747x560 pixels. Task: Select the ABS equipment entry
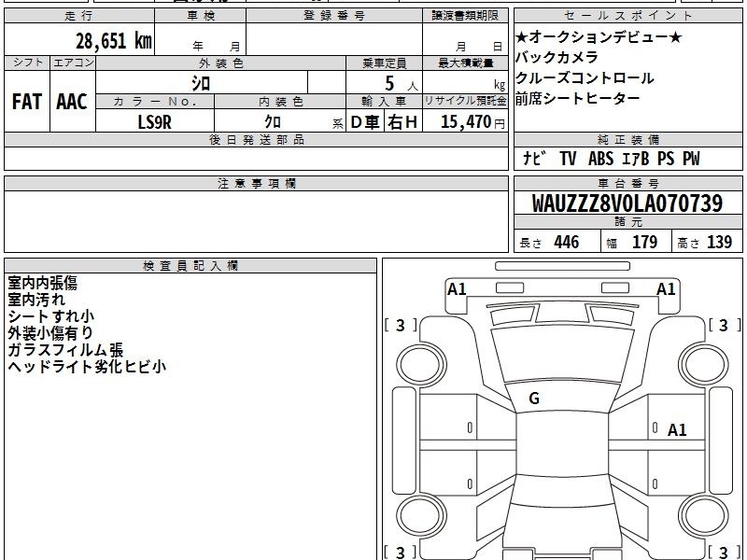point(600,158)
